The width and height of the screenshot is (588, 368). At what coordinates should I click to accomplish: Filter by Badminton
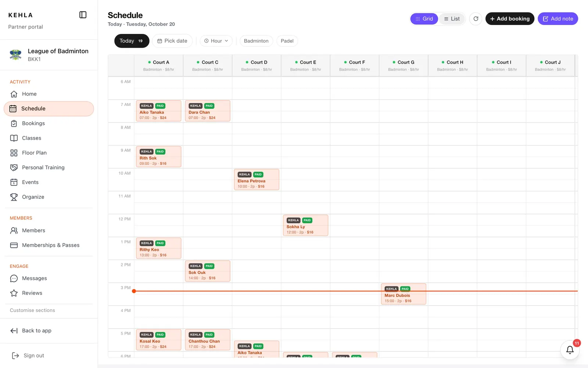[256, 41]
